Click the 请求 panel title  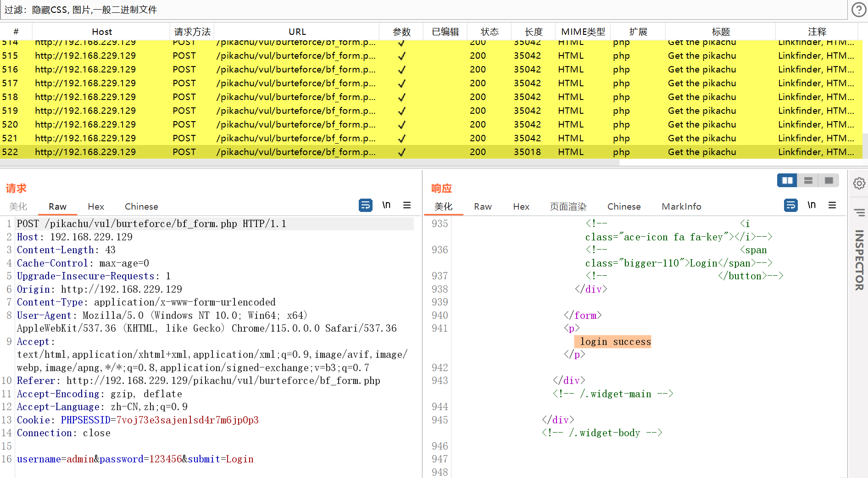click(x=16, y=188)
